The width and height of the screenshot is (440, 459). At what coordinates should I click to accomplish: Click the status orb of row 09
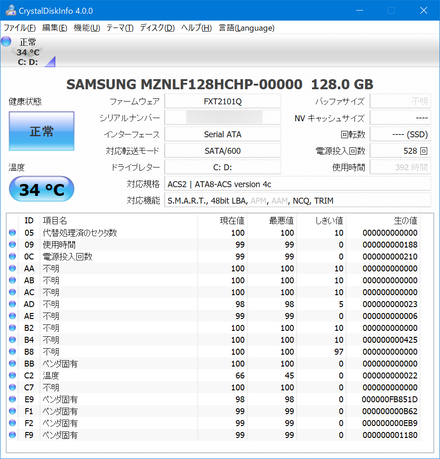[12, 245]
